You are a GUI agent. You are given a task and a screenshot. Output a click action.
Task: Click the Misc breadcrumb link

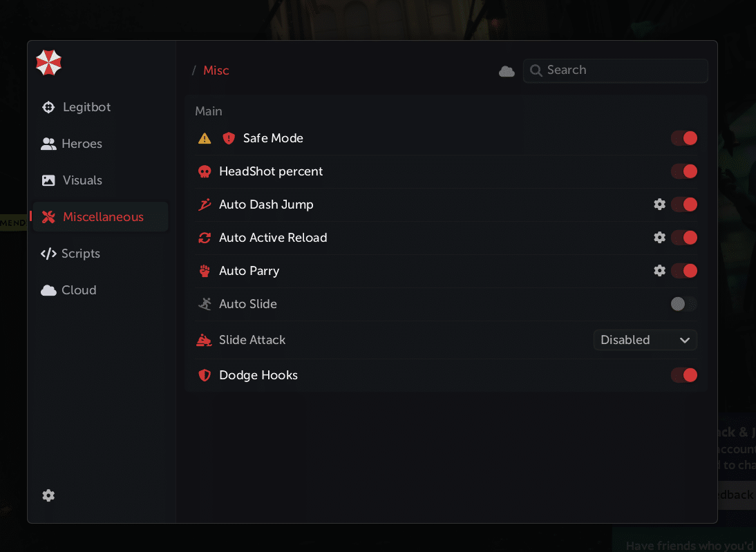pos(216,70)
